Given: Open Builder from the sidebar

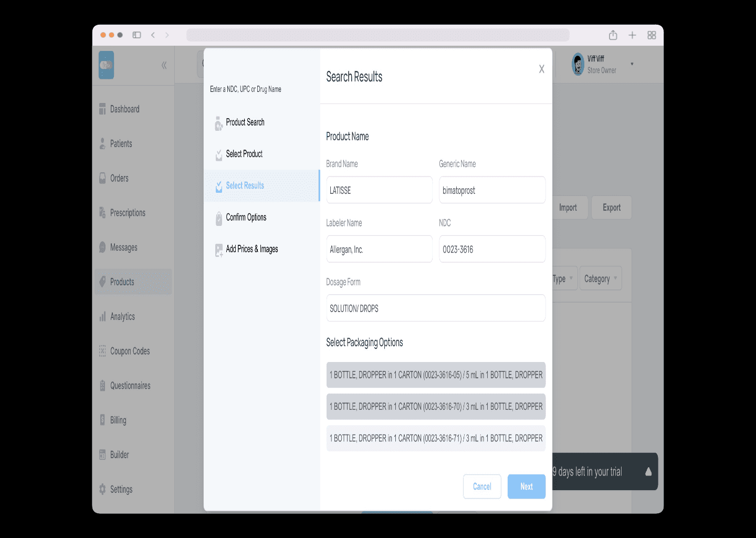Looking at the screenshot, I should [102, 454].
